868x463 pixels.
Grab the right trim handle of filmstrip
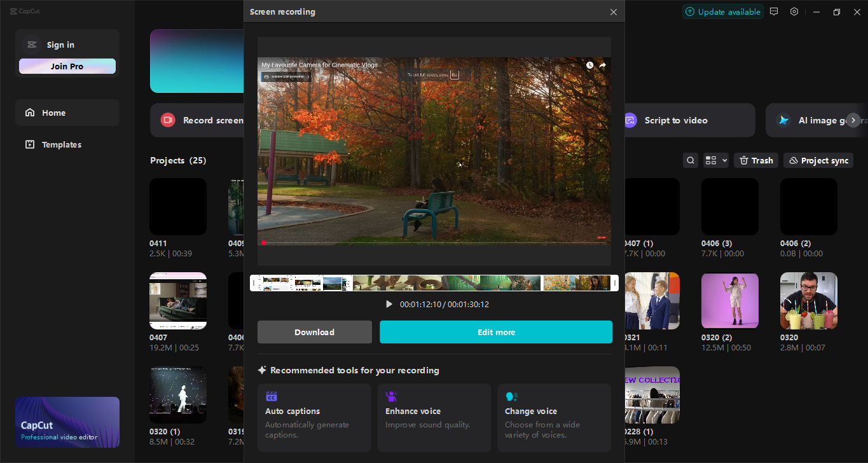tap(615, 283)
